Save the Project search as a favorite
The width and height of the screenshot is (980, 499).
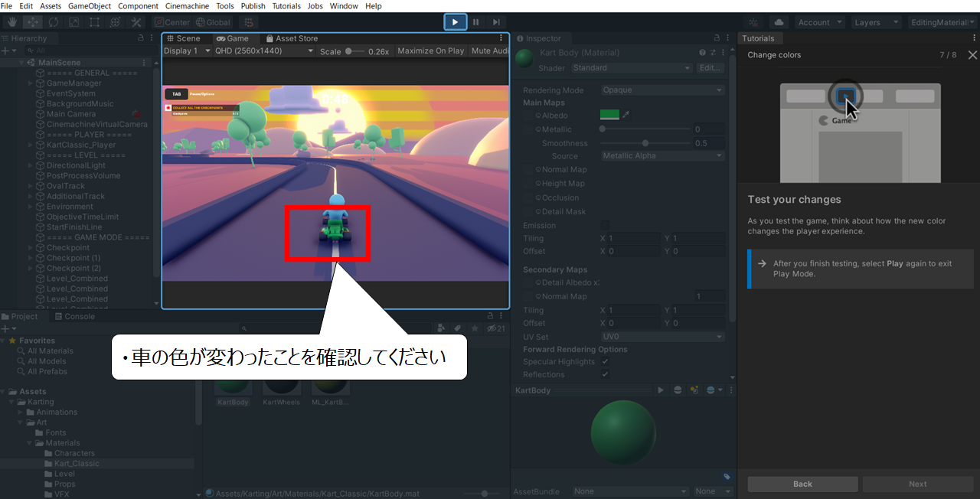coord(475,328)
